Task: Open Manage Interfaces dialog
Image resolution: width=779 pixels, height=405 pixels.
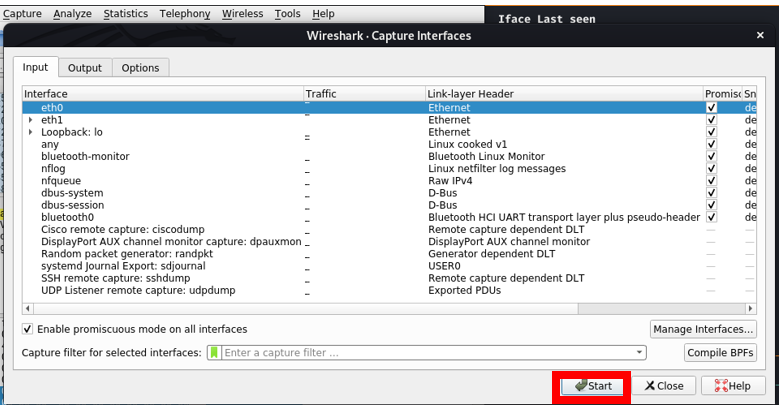Action: click(703, 329)
